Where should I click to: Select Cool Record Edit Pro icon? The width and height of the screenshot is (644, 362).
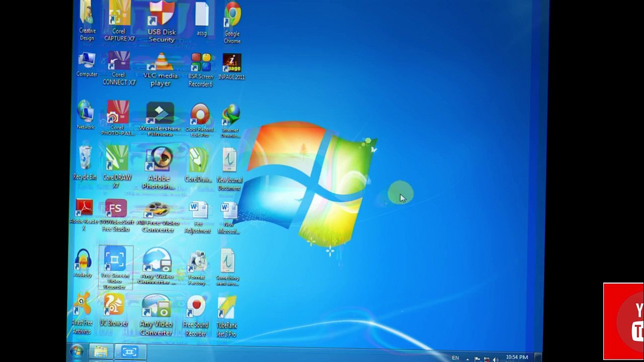[x=200, y=121]
